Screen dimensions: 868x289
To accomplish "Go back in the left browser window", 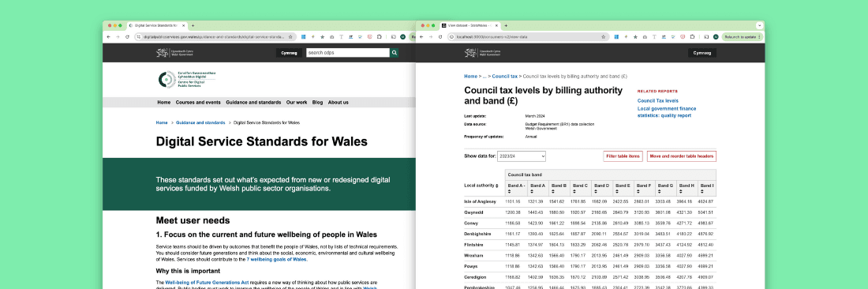I will 110,36.
